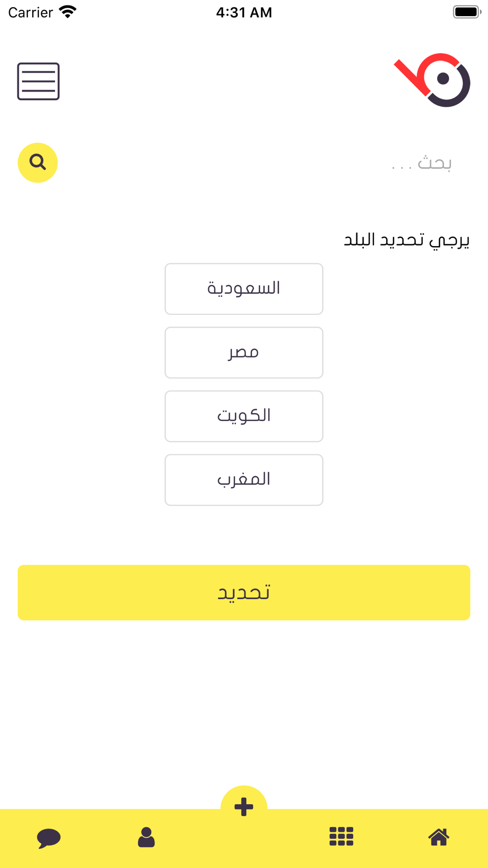Select the السعودية country option
The width and height of the screenshot is (488, 868).
coord(244,289)
